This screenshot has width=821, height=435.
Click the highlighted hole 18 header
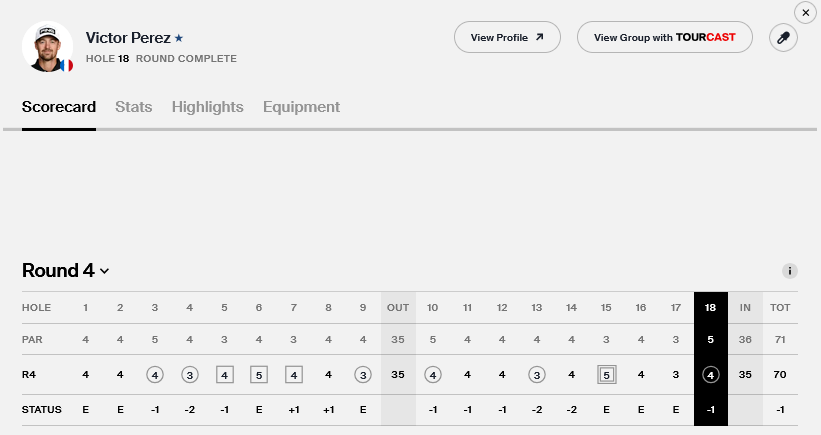(710, 307)
